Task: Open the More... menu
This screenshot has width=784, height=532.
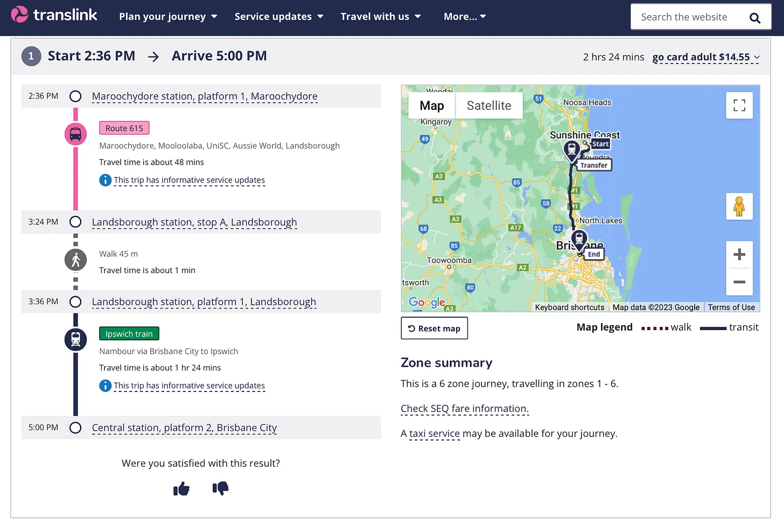Action: pos(465,17)
